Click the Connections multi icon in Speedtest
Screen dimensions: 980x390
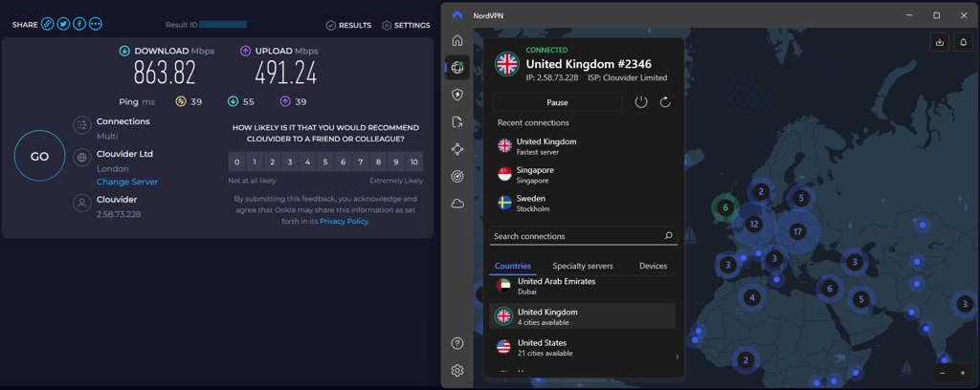[81, 126]
